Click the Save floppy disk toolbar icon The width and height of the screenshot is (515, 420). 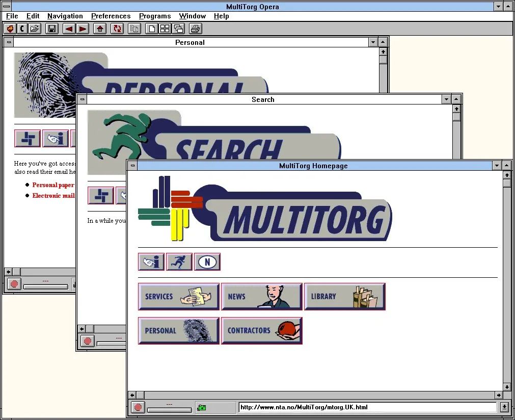(51, 29)
